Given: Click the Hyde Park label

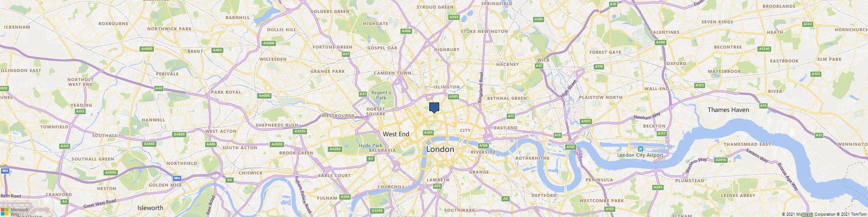Looking at the screenshot, I should [371, 145].
